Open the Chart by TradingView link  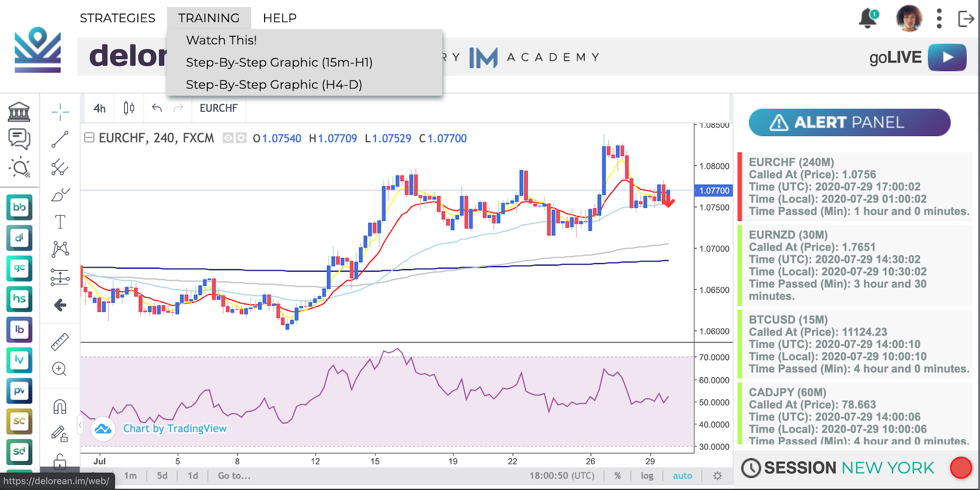[x=175, y=429]
